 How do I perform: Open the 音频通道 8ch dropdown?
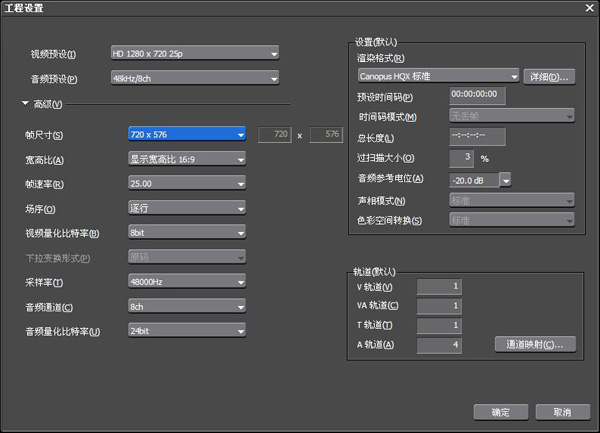click(x=187, y=306)
